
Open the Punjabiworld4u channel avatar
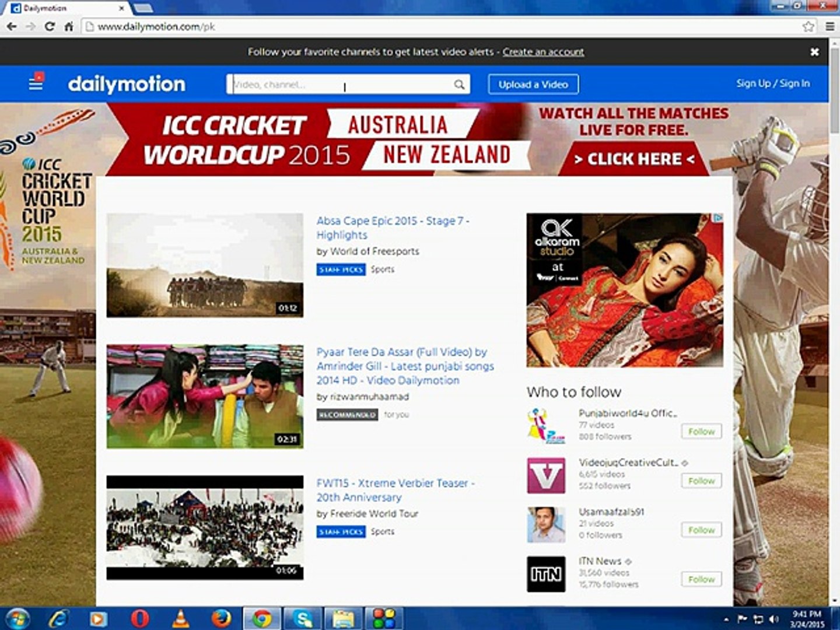coord(546,426)
